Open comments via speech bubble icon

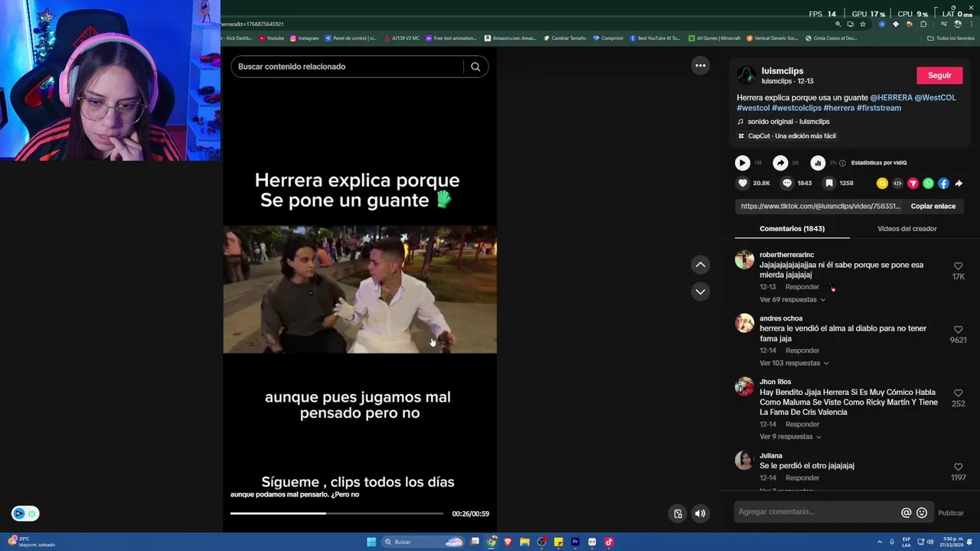click(x=787, y=183)
